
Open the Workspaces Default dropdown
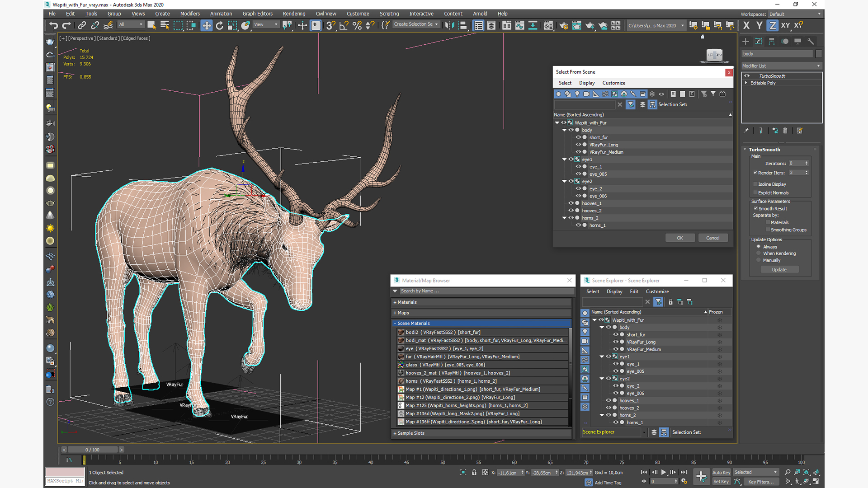click(x=795, y=14)
